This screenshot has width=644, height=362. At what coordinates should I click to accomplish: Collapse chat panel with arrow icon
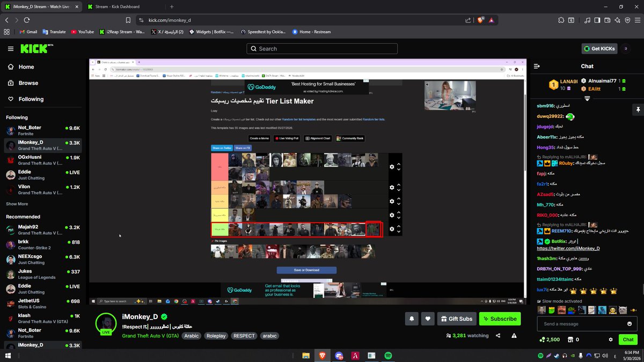537,67
